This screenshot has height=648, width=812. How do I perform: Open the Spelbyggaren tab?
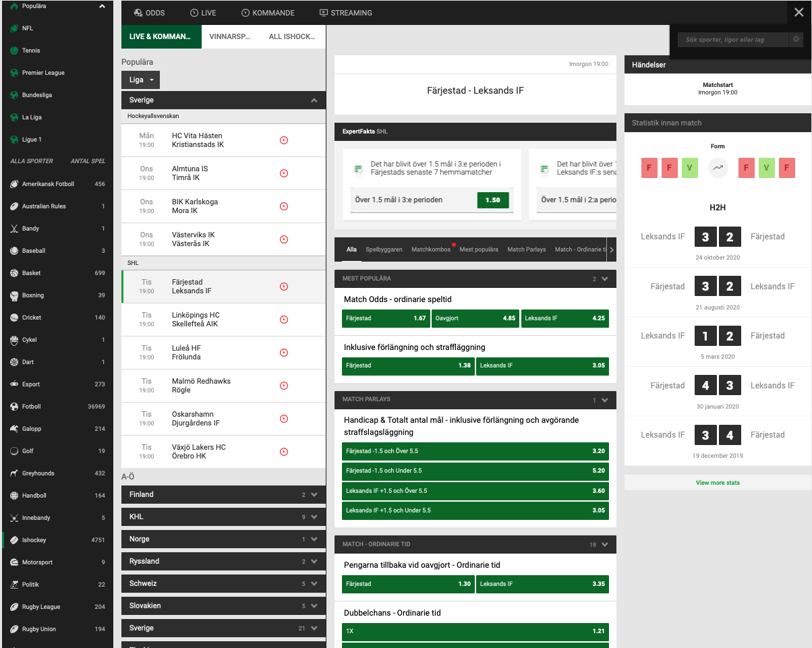(x=384, y=249)
